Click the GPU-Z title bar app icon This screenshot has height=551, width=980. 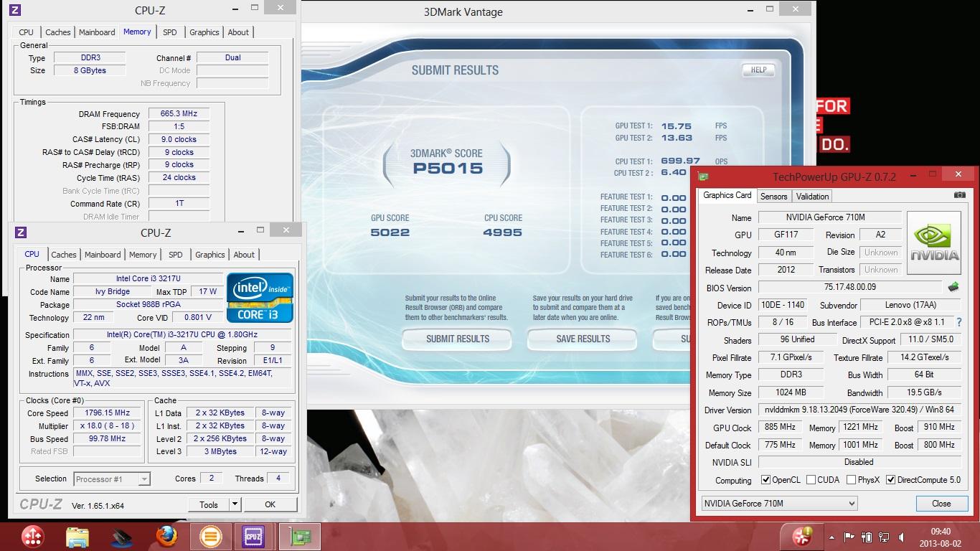coord(704,176)
